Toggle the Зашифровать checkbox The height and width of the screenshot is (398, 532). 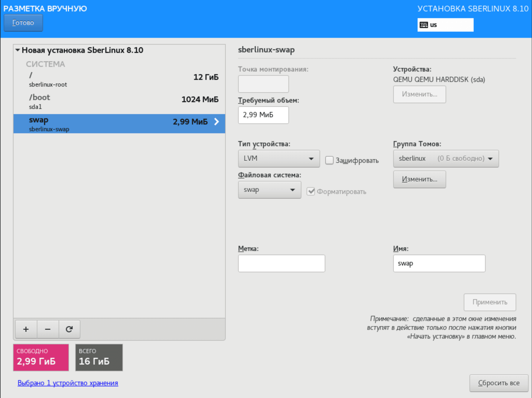[329, 160]
